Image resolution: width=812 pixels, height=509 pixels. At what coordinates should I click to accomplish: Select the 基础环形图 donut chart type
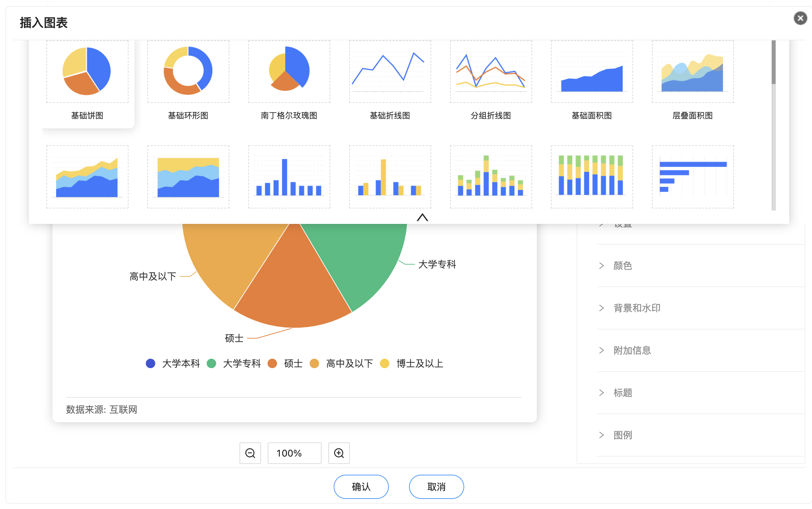coord(188,81)
